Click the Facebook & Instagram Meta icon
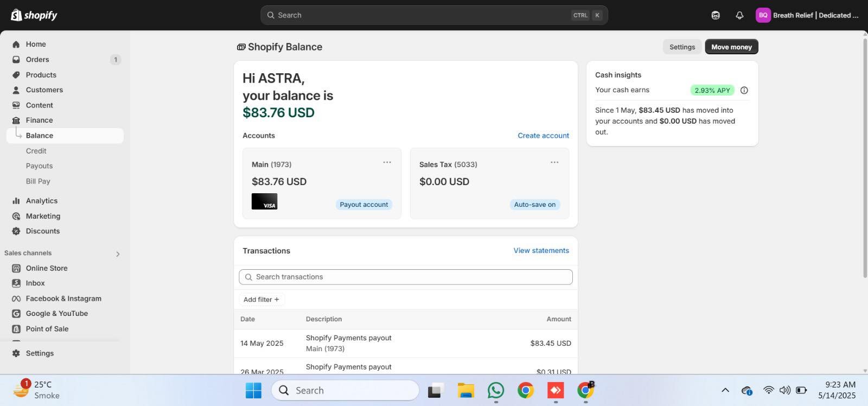868x406 pixels. point(16,299)
